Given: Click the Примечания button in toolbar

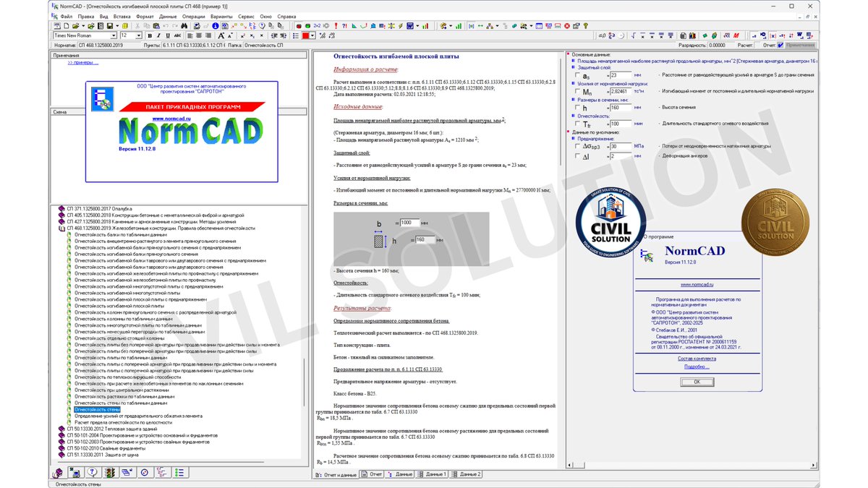Looking at the screenshot, I should point(801,45).
